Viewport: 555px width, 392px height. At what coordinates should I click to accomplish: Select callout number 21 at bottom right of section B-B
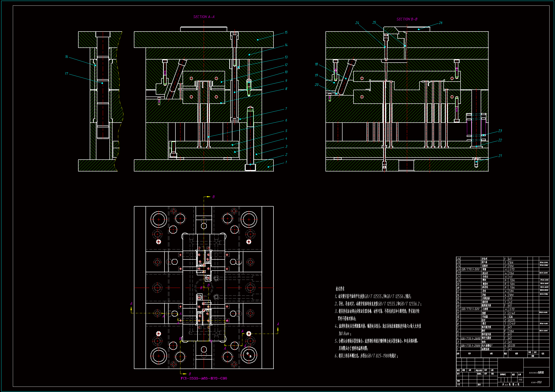(500, 156)
